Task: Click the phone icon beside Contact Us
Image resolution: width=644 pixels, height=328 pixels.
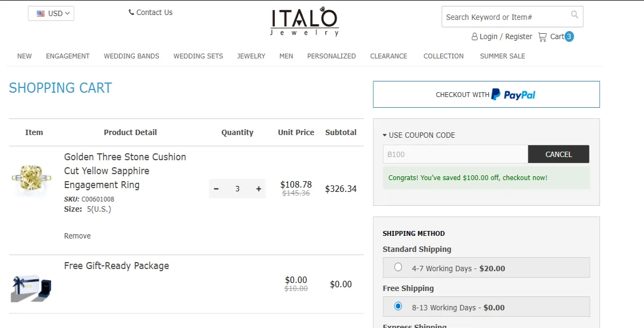Action: 131,12
